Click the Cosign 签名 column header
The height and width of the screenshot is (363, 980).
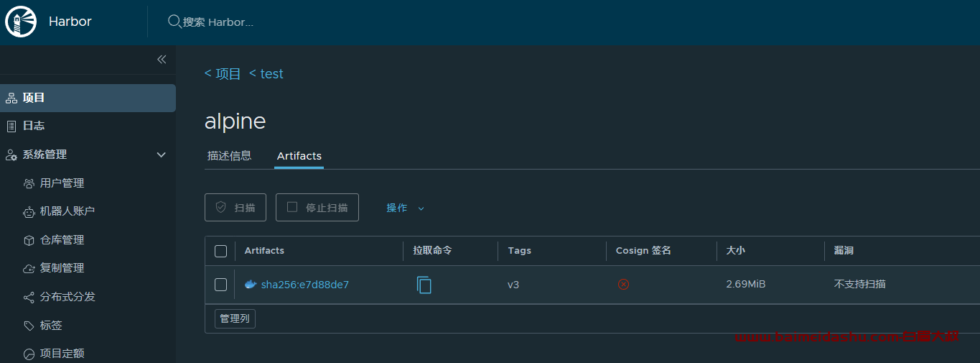point(643,251)
